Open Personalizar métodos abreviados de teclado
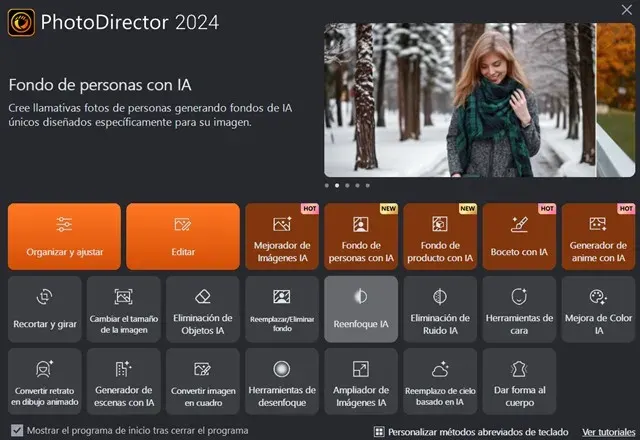This screenshot has height=440, width=640. 471,432
